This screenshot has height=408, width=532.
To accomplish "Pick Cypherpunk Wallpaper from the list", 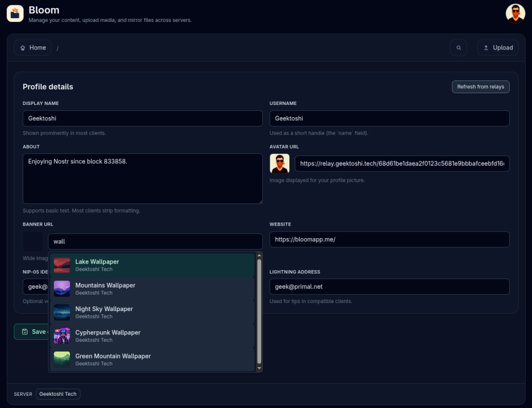I will (x=152, y=336).
